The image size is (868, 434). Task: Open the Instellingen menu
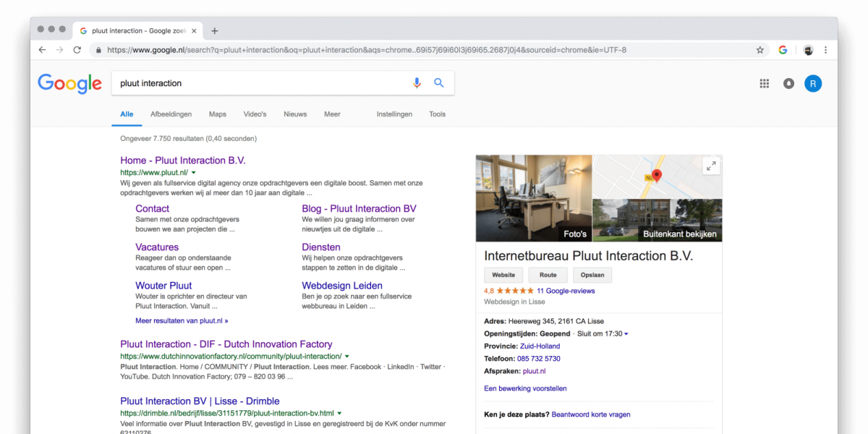pos(394,114)
